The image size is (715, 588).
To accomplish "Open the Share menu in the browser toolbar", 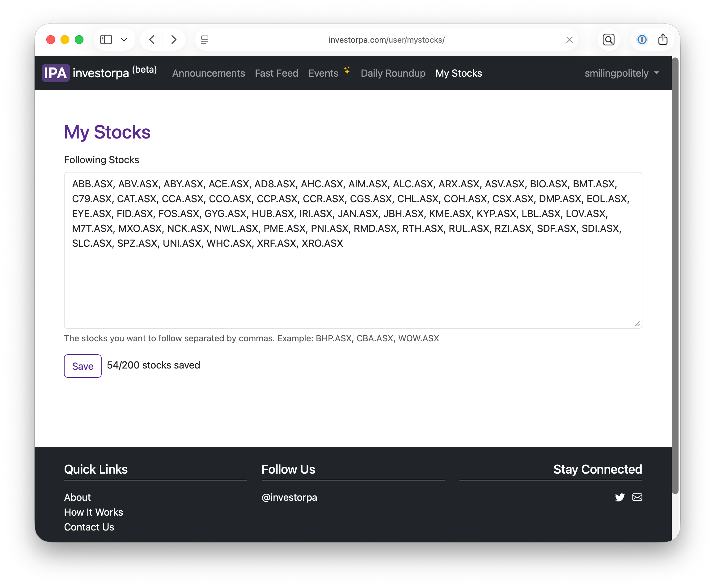I will [x=663, y=39].
